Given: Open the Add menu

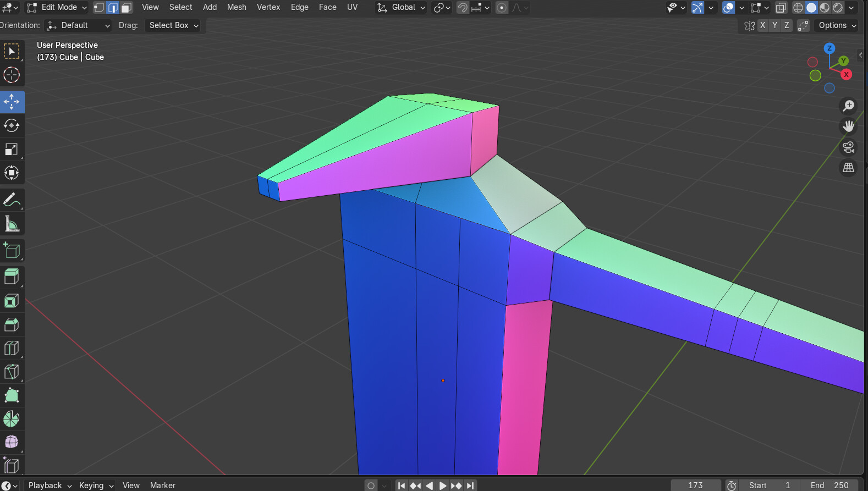Looking at the screenshot, I should 210,7.
